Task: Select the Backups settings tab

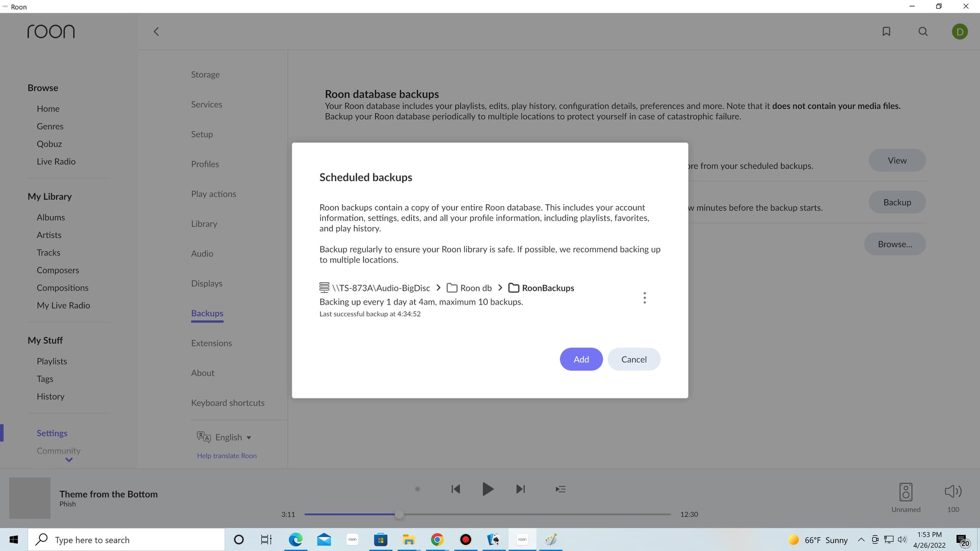Action: (207, 313)
